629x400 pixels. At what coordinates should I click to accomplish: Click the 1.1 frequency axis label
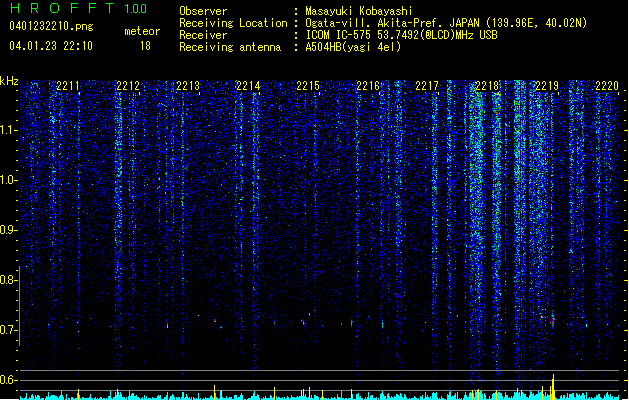(x=8, y=130)
